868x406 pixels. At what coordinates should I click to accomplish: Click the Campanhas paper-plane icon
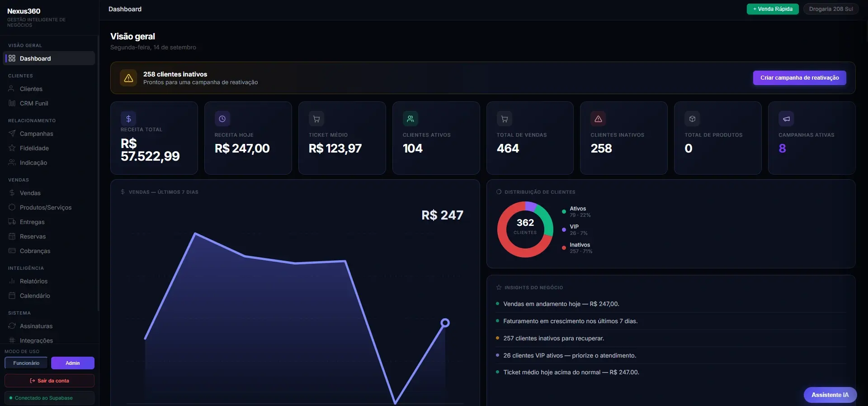click(x=12, y=134)
